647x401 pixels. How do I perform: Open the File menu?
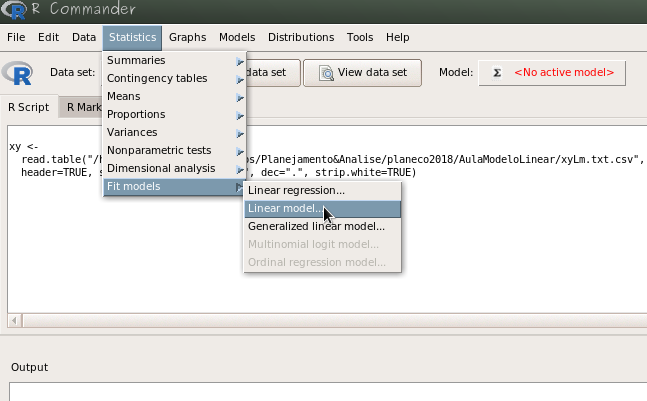point(16,37)
